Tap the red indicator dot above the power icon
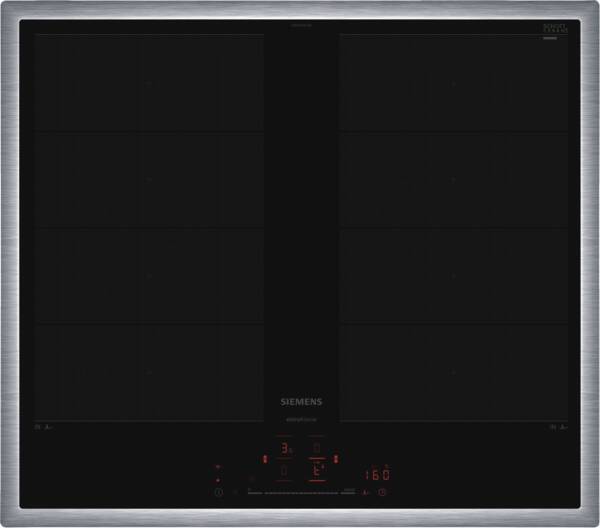Screen dimensions: 600x528 (x=218, y=480)
